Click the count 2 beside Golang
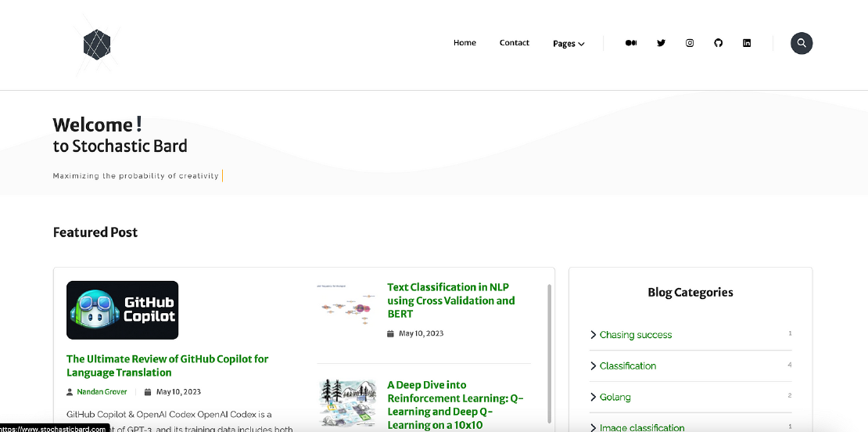Image resolution: width=868 pixels, height=432 pixels. click(790, 396)
